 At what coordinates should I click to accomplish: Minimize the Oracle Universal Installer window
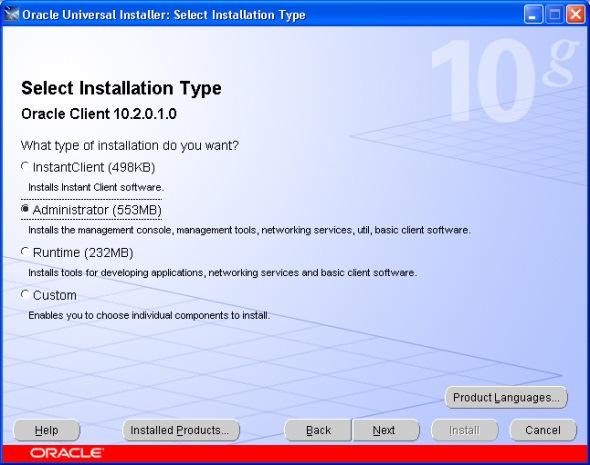533,15
